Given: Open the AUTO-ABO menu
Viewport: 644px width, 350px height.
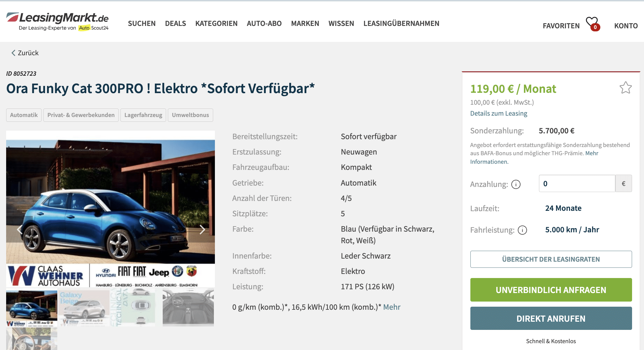Looking at the screenshot, I should tap(264, 24).
